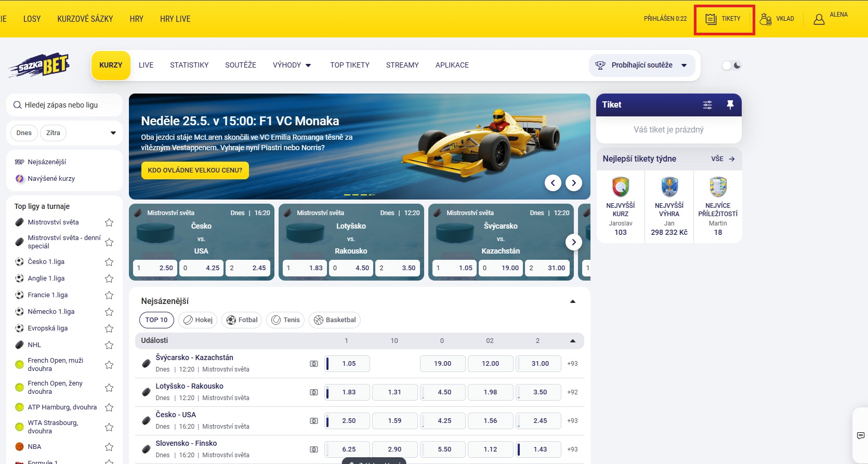Toggle dark mode switch
The height and width of the screenshot is (464, 868).
[x=731, y=65]
